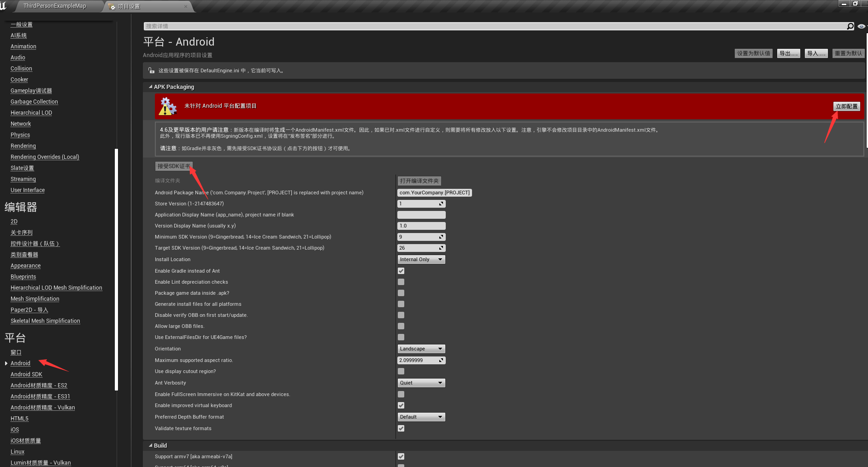Open Rendering settings page
This screenshot has height=467, width=868.
[23, 146]
